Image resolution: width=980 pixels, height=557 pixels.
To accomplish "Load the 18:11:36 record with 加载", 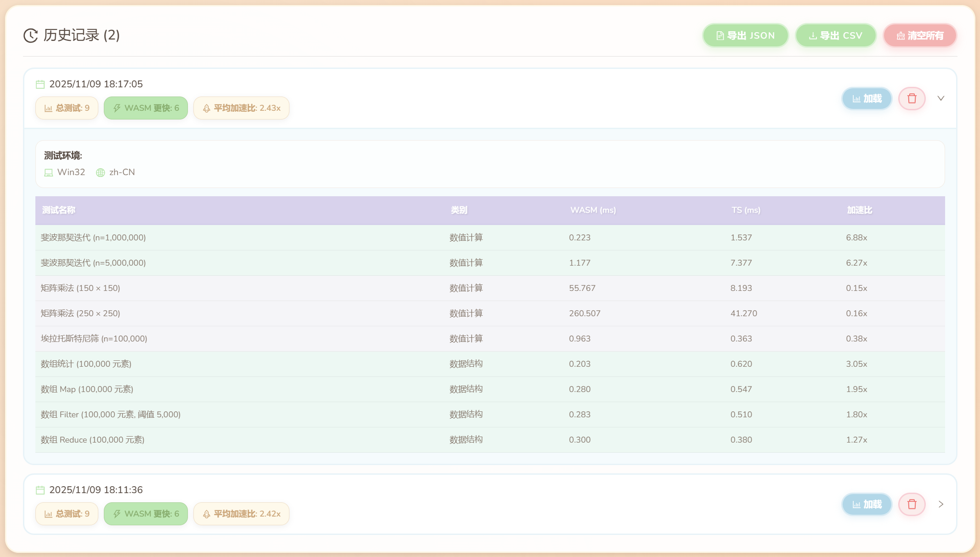I will click(x=867, y=504).
